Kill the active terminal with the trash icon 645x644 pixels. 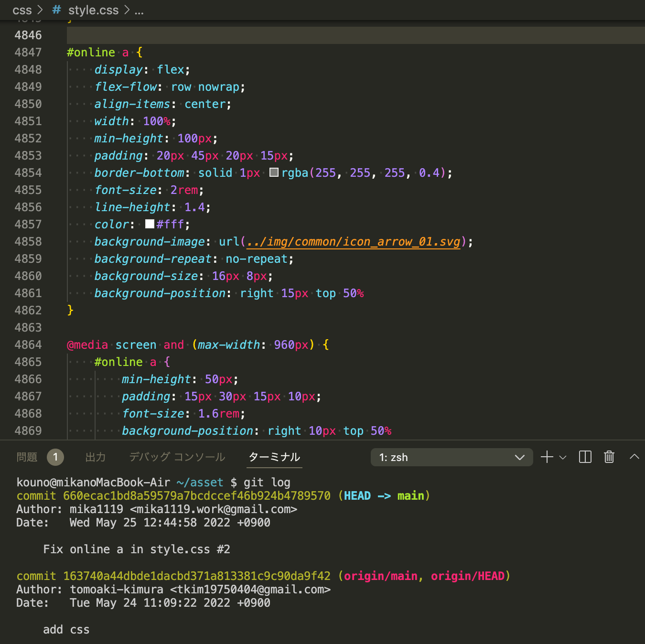(608, 457)
